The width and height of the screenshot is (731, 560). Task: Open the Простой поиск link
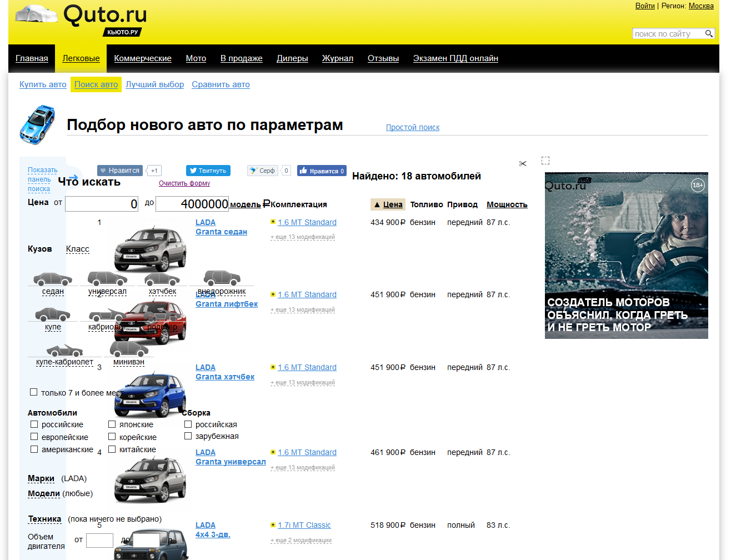[x=413, y=127]
